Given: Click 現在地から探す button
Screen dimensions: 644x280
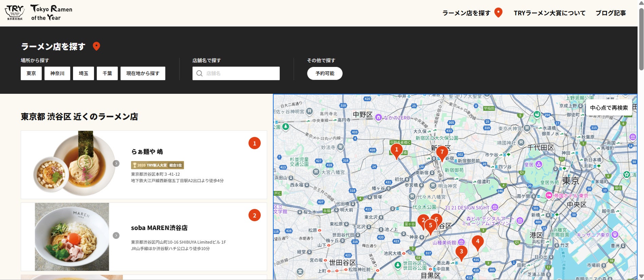Looking at the screenshot, I should click(143, 73).
